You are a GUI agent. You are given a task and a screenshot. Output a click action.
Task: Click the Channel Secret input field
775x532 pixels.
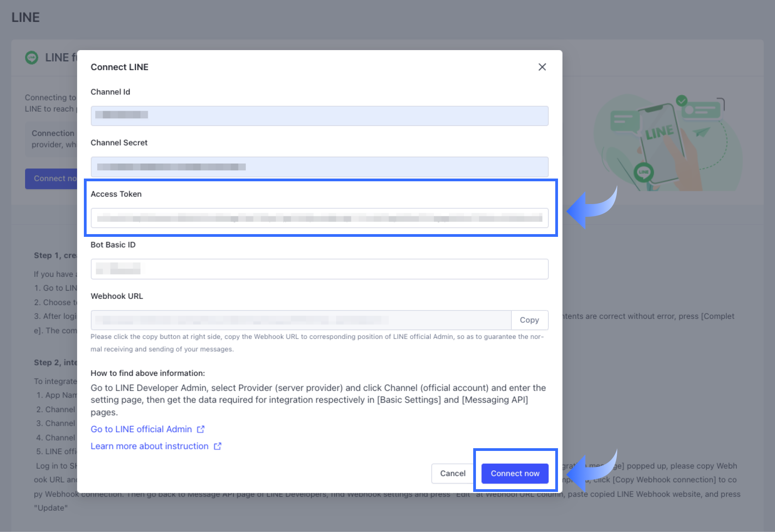coord(319,167)
